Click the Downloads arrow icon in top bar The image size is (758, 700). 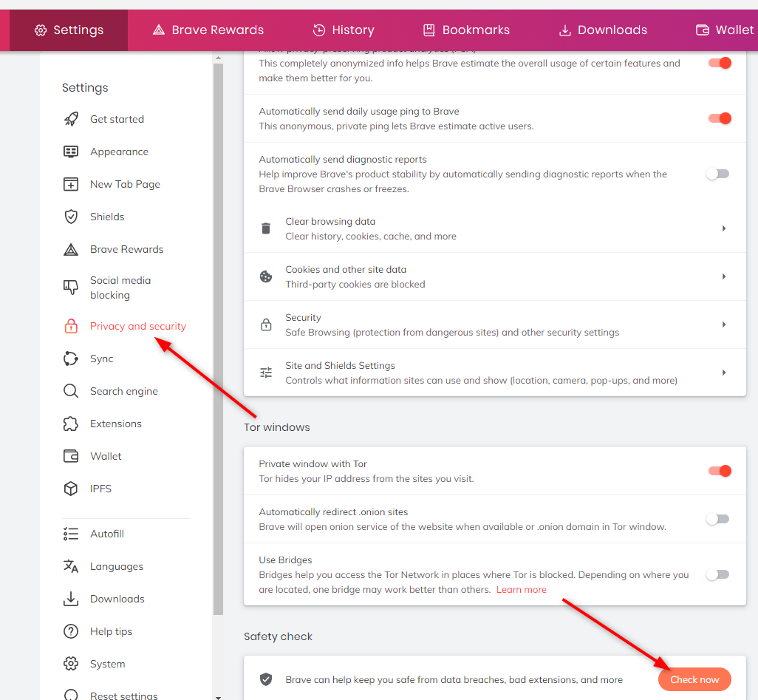[564, 30]
